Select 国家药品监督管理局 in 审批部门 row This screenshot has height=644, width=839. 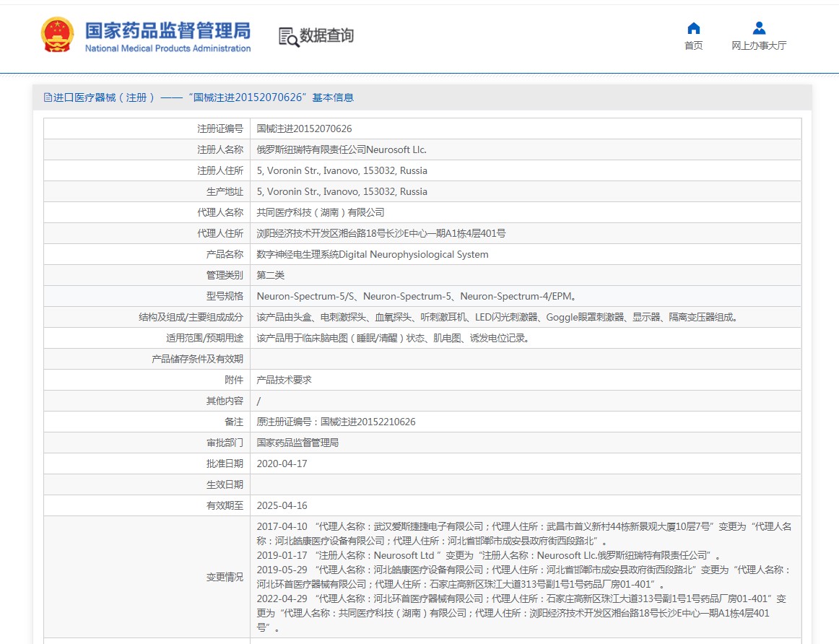(x=297, y=443)
